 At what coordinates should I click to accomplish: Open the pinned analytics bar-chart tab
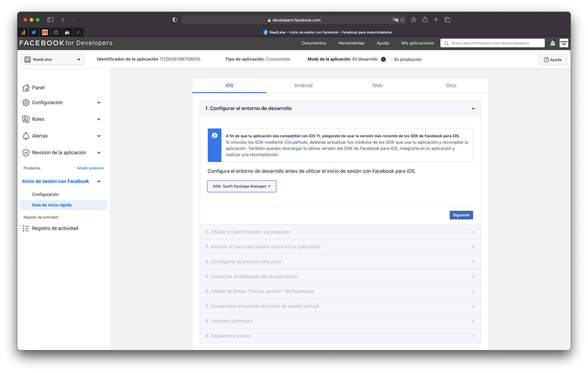[x=23, y=32]
